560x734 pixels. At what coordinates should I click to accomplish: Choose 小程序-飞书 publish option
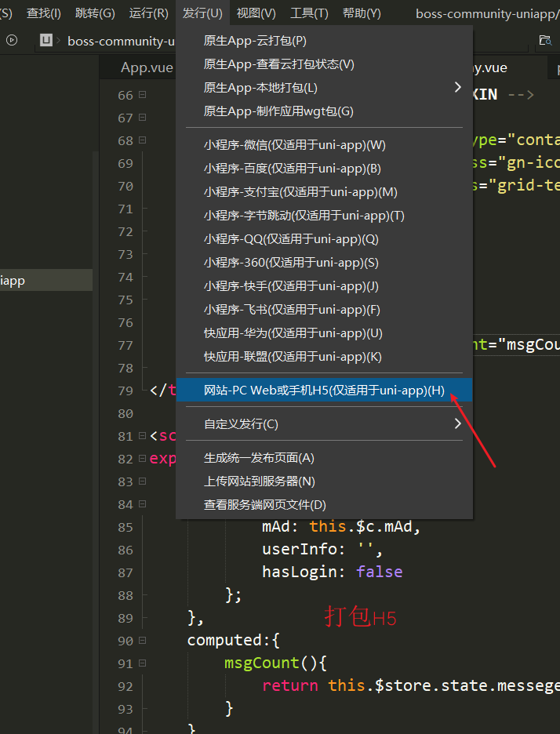324,310
